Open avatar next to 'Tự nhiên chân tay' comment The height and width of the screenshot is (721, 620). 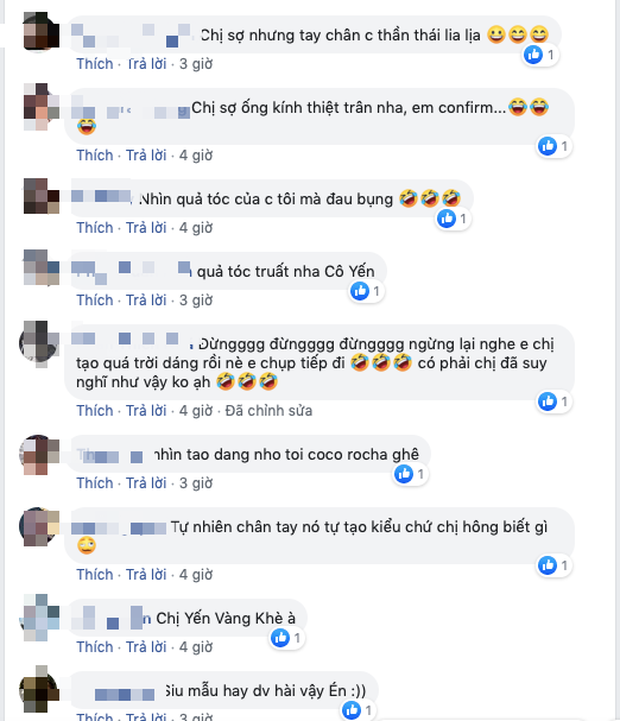pos(40,527)
